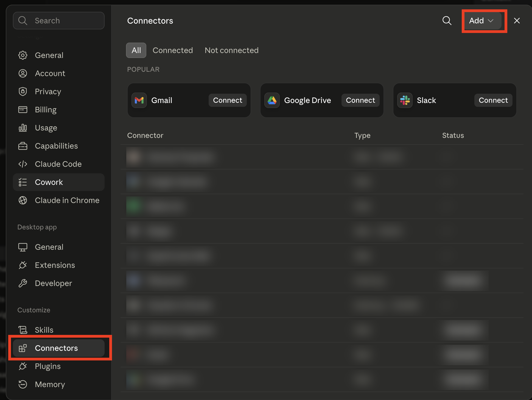This screenshot has height=400, width=532.
Task: Open the Developer settings page
Action: pyautogui.click(x=59, y=283)
